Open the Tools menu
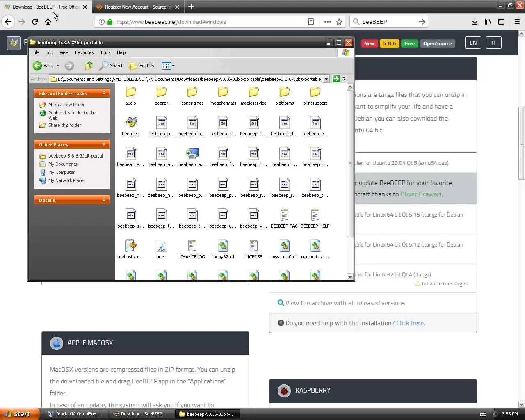Image resolution: width=525 pixels, height=420 pixels. tap(105, 52)
